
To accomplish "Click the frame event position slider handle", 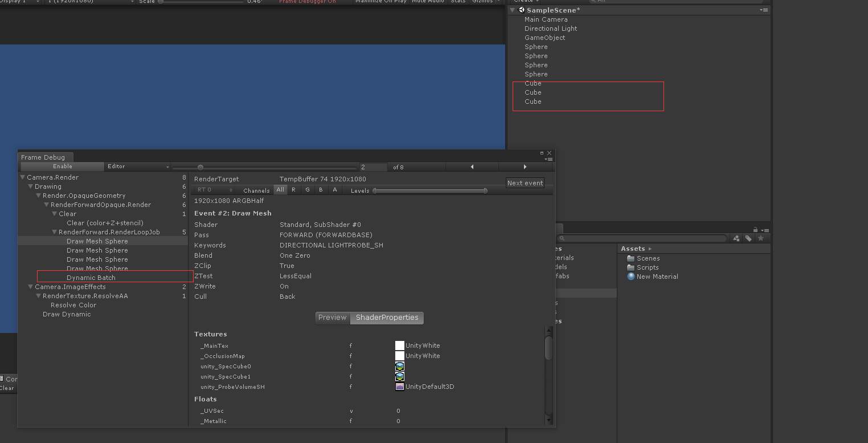I will click(200, 167).
